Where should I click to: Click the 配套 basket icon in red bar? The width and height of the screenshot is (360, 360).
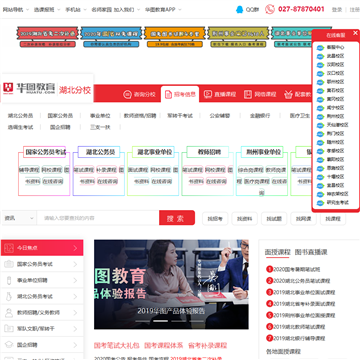click(x=288, y=94)
